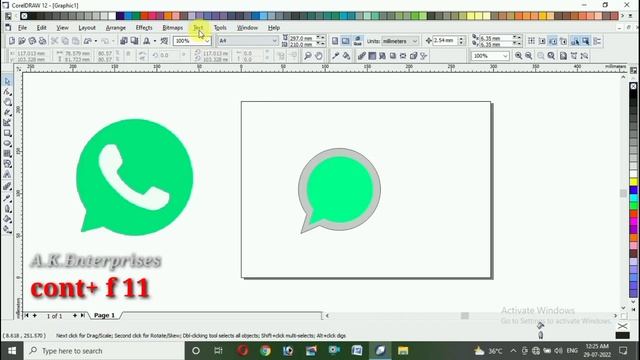Click Set Default page size button
Viewport: 640px width, 360px height.
click(x=358, y=41)
